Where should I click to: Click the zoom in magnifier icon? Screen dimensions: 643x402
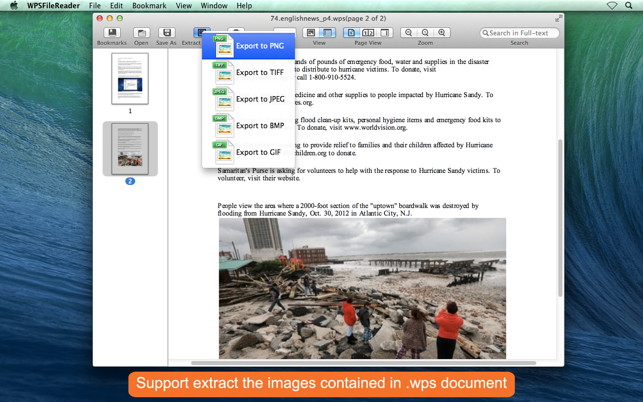[442, 32]
